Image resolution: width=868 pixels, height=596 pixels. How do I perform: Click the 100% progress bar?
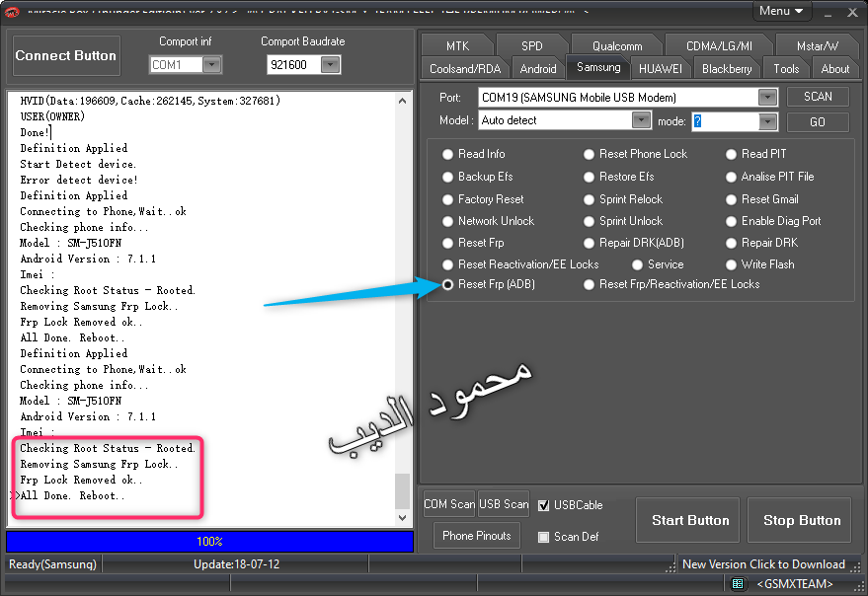coord(209,541)
